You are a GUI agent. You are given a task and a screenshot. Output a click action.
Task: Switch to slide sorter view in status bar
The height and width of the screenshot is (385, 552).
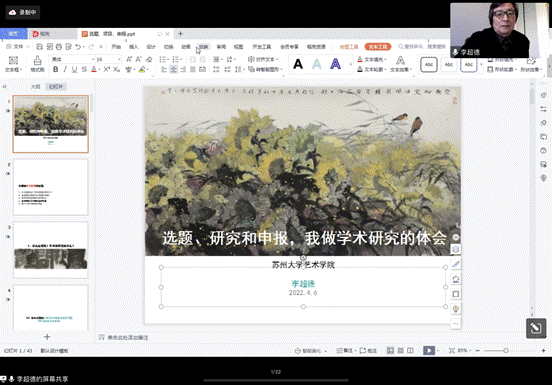[400, 351]
